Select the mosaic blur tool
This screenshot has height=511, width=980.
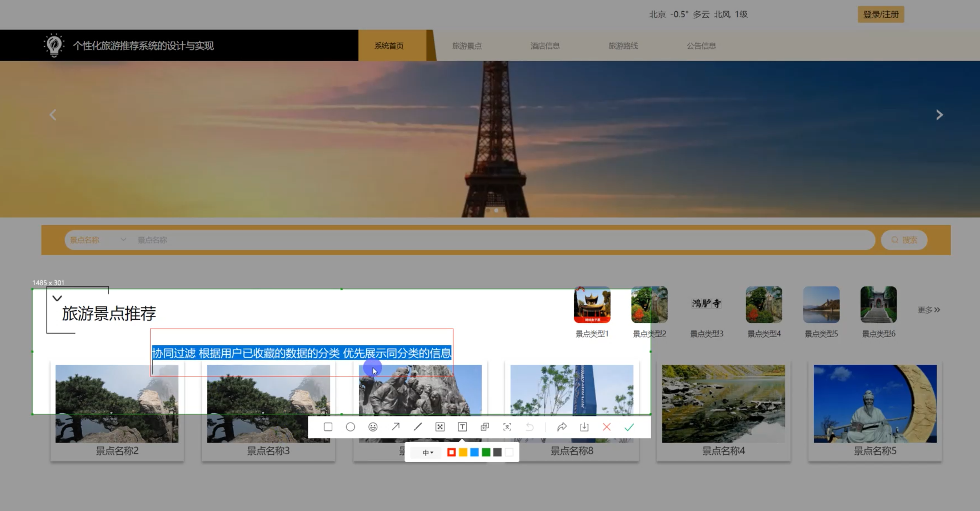point(440,427)
